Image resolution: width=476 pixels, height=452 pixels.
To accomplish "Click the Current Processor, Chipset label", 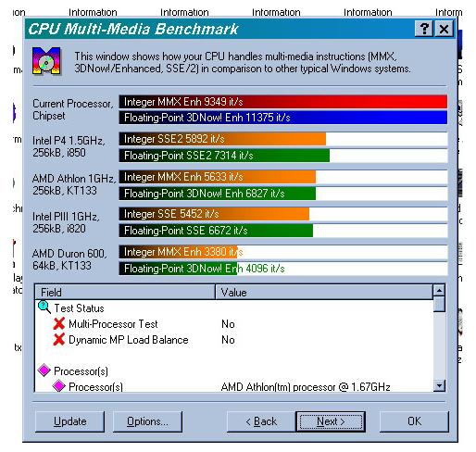I will tap(73, 109).
